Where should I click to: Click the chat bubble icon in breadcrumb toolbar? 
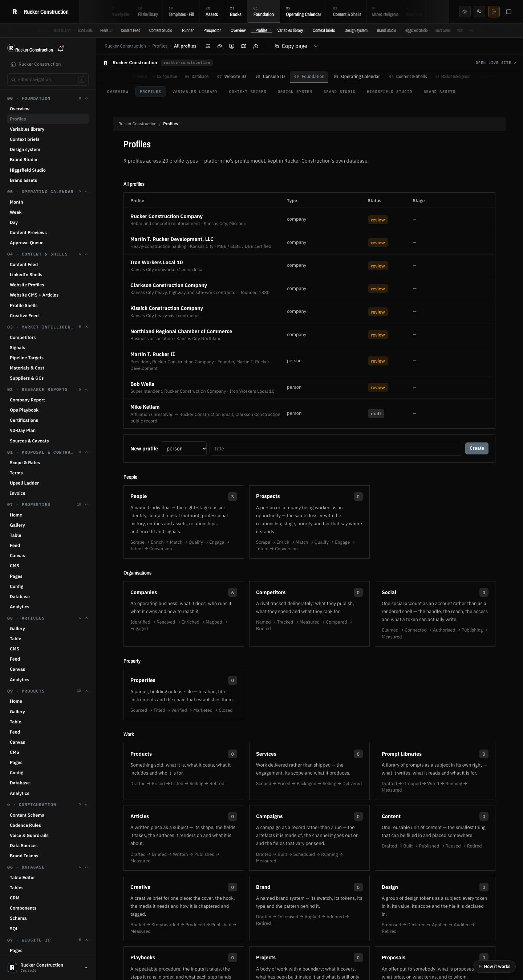coord(256,46)
